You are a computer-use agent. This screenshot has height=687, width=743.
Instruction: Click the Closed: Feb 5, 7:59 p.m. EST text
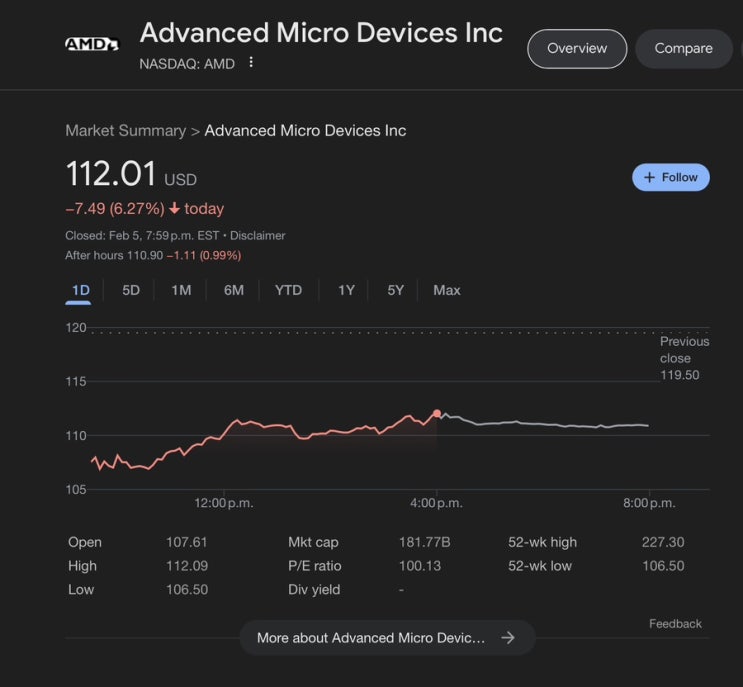142,235
